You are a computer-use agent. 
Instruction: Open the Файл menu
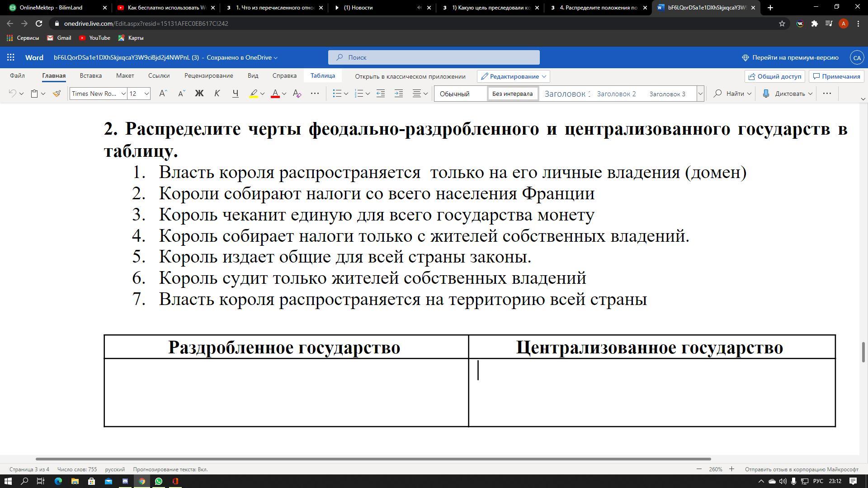coord(17,75)
